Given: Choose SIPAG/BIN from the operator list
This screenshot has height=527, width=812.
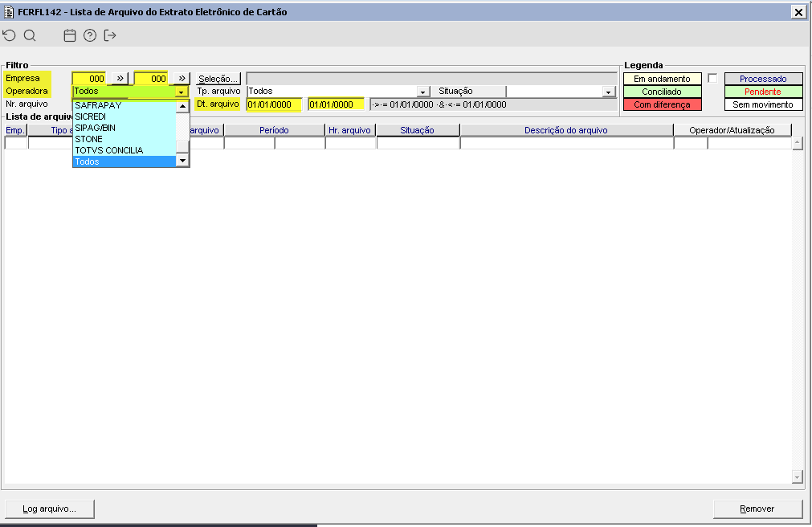Looking at the screenshot, I should click(x=124, y=128).
